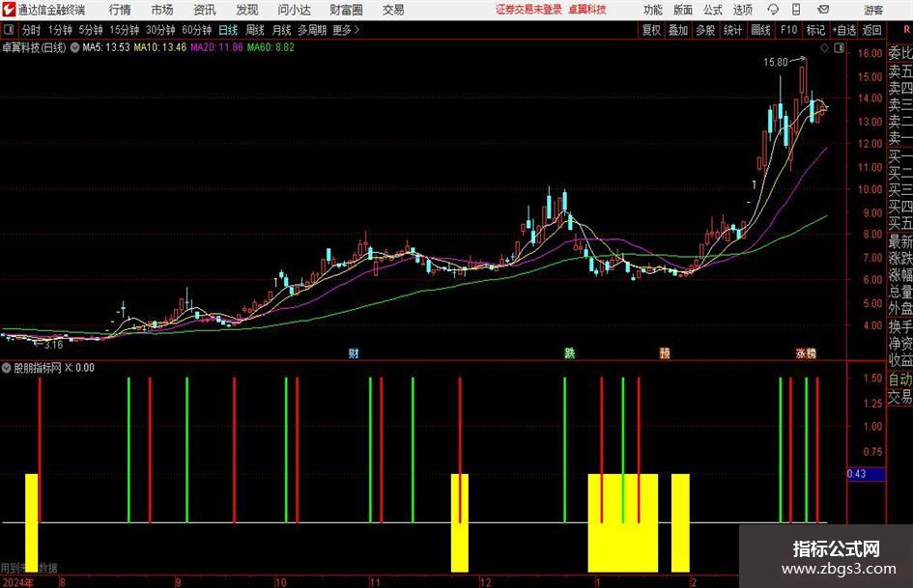Open the 发现 menu

[x=247, y=10]
